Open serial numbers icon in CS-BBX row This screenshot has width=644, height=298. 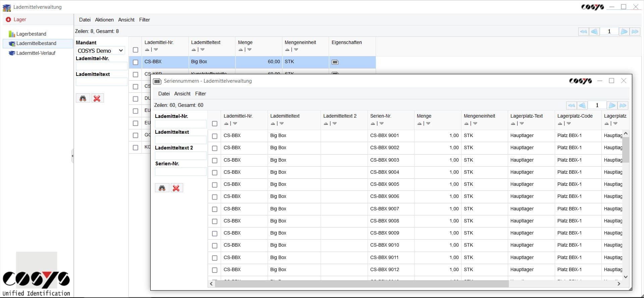335,62
